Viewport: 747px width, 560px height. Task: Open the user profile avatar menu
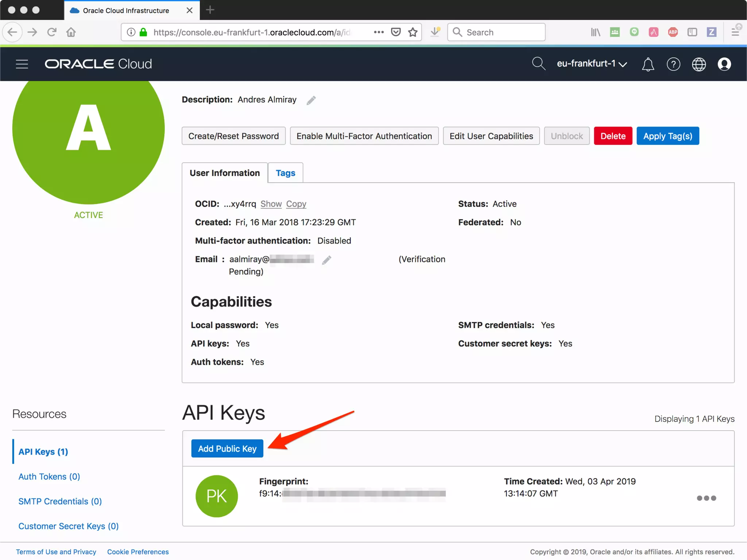[724, 64]
